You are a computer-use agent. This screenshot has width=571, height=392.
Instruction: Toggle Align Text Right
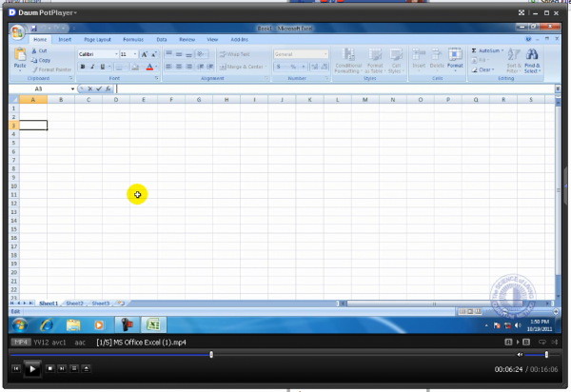point(188,67)
